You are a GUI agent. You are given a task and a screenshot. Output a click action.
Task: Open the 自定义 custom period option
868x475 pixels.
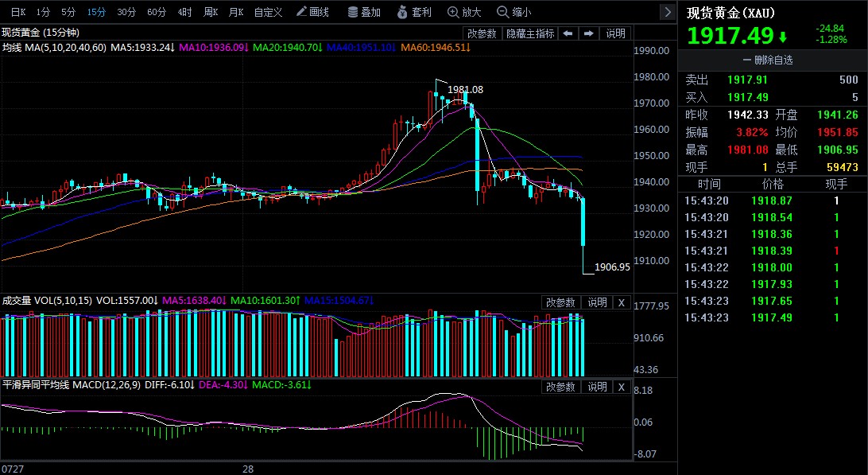pyautogui.click(x=268, y=12)
